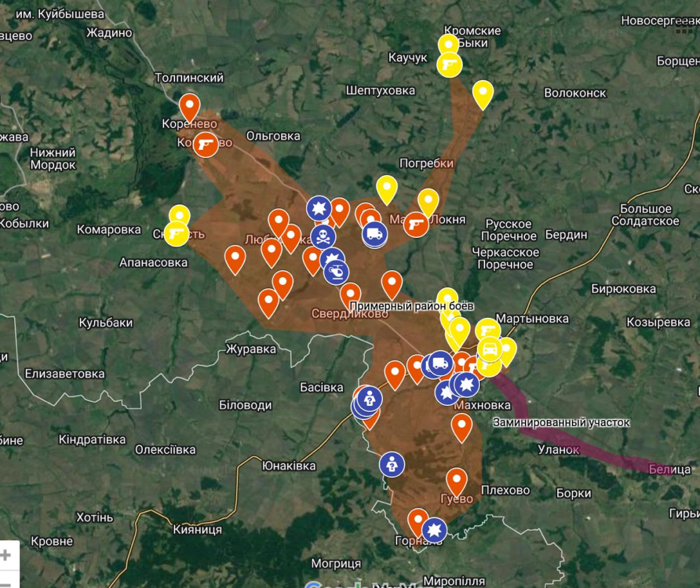Click the yellow gun marker at Снагость
The width and height of the screenshot is (700, 588).
pos(176,234)
